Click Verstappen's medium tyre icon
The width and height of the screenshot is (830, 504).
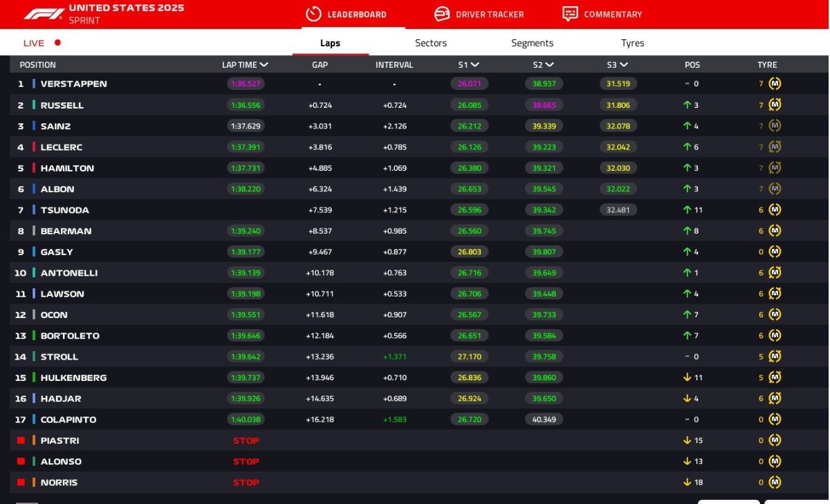coord(775,84)
